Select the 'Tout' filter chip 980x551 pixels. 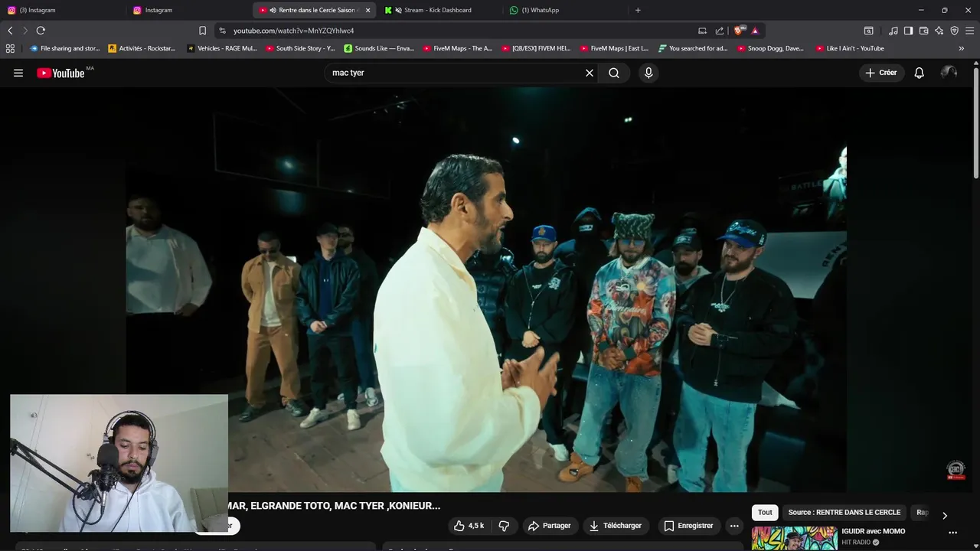(x=765, y=513)
